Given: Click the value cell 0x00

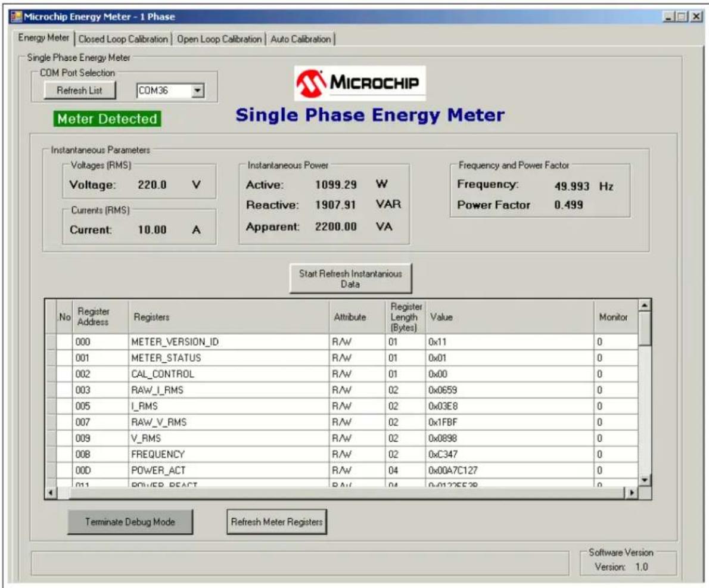Looking at the screenshot, I should click(509, 374).
